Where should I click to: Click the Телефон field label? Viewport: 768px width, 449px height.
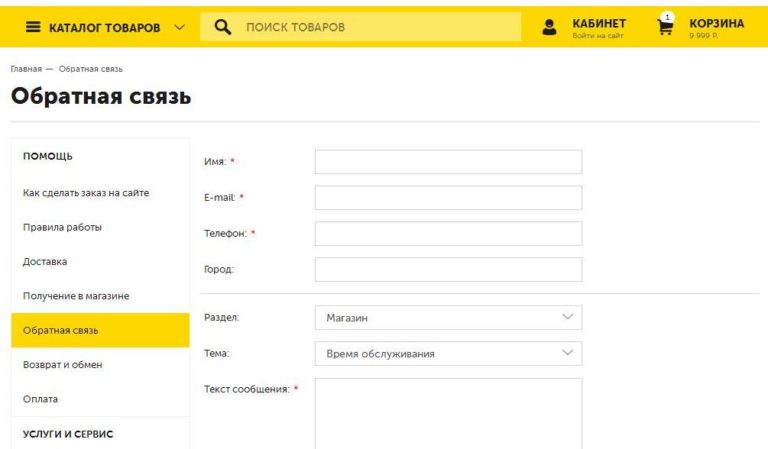(225, 234)
